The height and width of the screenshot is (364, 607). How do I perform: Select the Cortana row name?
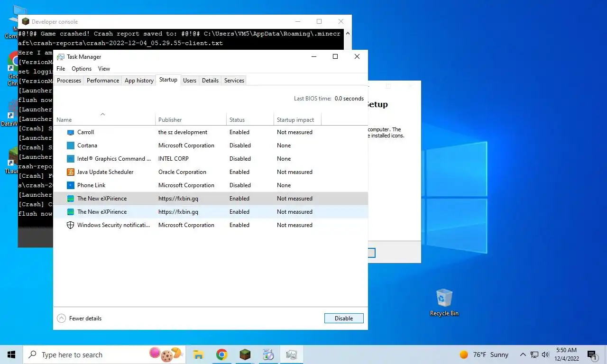[x=87, y=146]
